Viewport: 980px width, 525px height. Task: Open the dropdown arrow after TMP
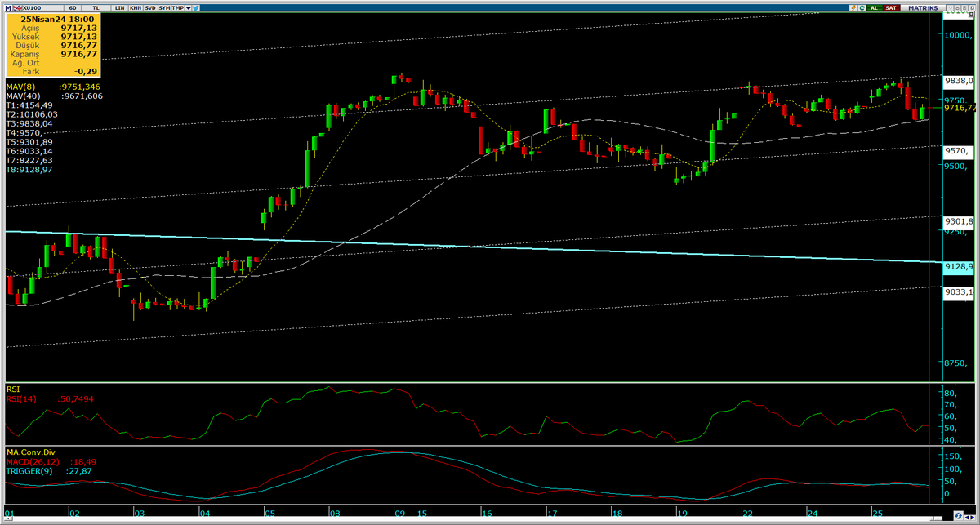coord(189,8)
